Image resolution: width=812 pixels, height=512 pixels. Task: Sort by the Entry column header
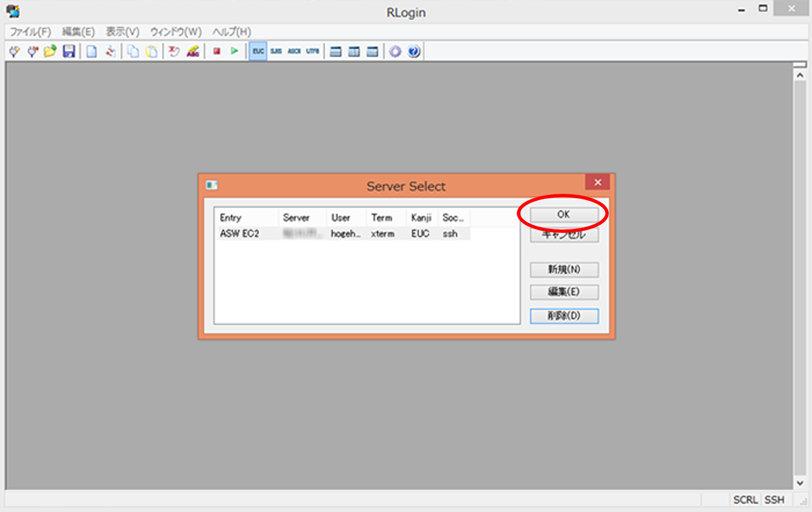click(x=246, y=218)
